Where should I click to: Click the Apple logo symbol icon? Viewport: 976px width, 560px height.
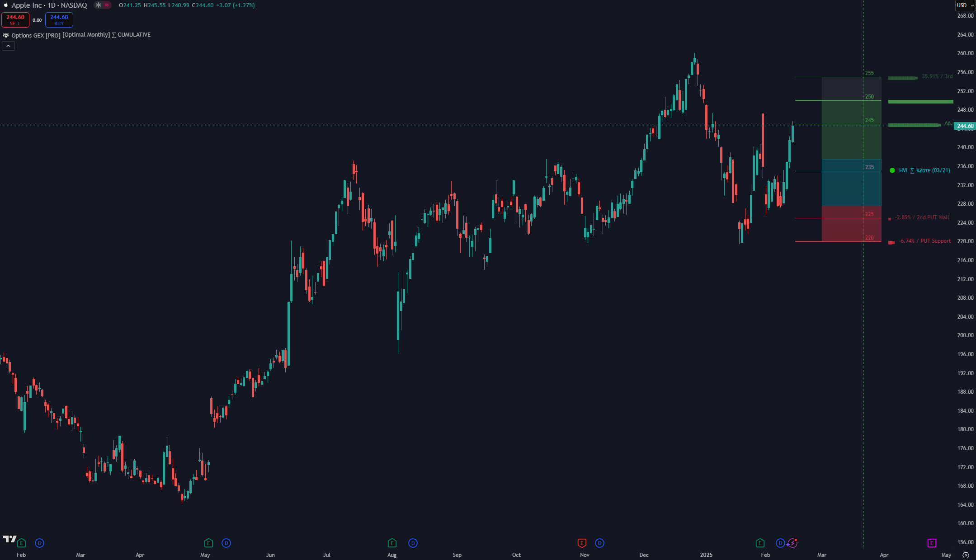[x=6, y=5]
